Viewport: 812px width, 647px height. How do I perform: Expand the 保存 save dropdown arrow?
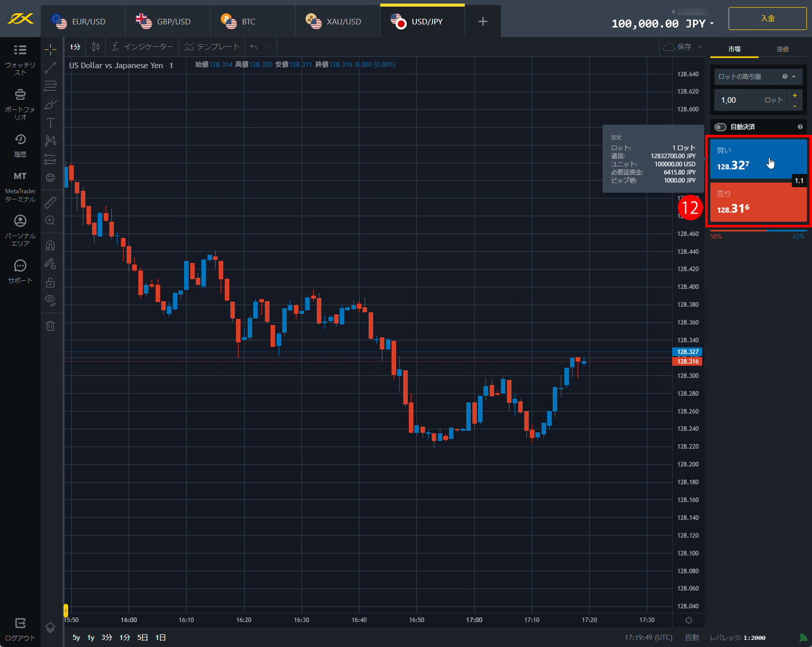coord(700,47)
